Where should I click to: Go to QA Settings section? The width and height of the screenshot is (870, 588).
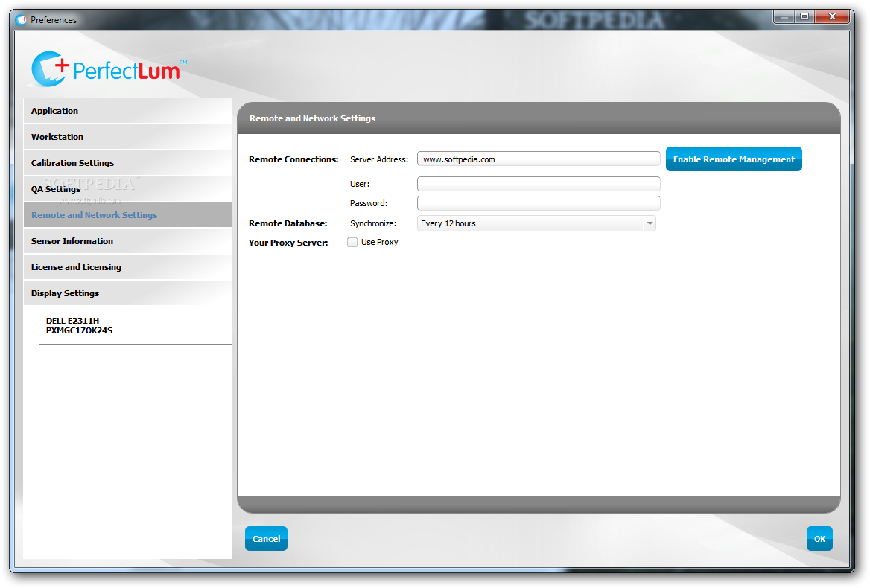(127, 189)
